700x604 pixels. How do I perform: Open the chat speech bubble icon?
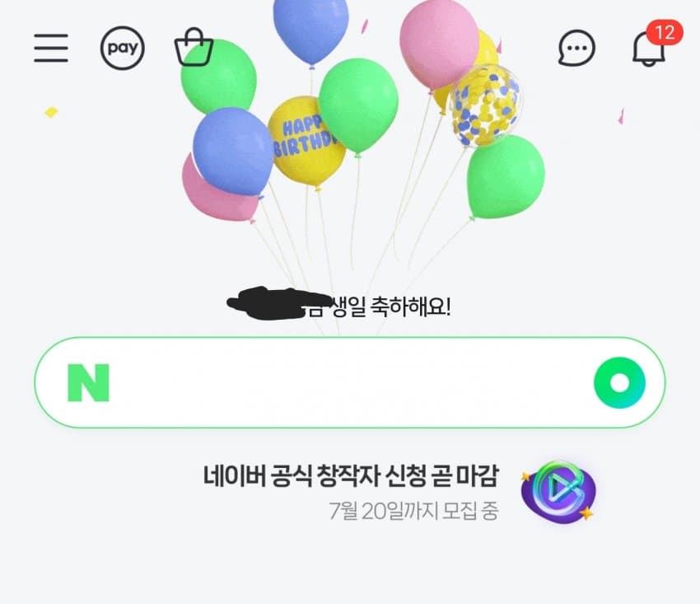[576, 49]
